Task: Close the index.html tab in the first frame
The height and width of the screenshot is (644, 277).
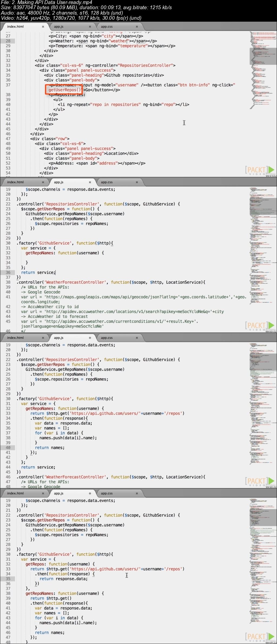Action: tap(43, 27)
